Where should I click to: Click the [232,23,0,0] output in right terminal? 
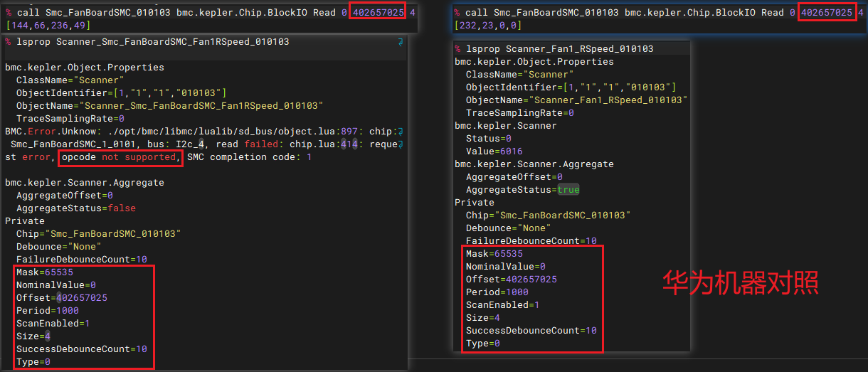click(x=487, y=26)
